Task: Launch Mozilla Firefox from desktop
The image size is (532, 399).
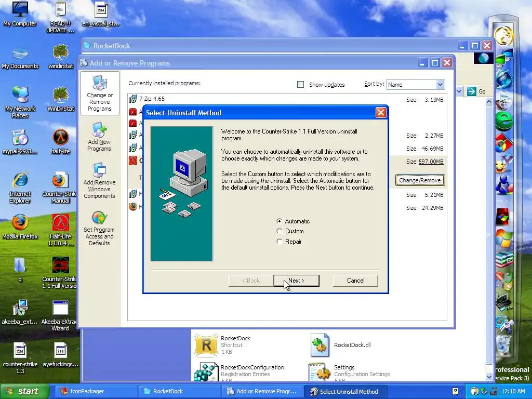Action: [20, 227]
